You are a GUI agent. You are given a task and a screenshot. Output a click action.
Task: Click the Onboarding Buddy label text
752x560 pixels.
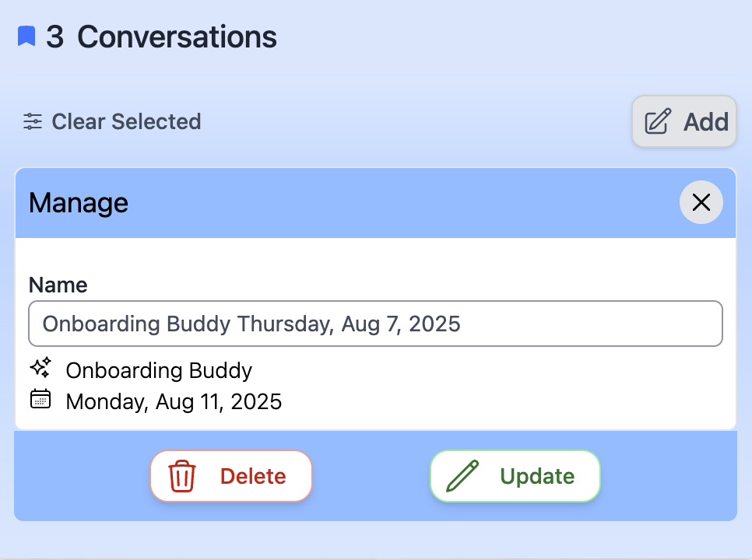159,370
